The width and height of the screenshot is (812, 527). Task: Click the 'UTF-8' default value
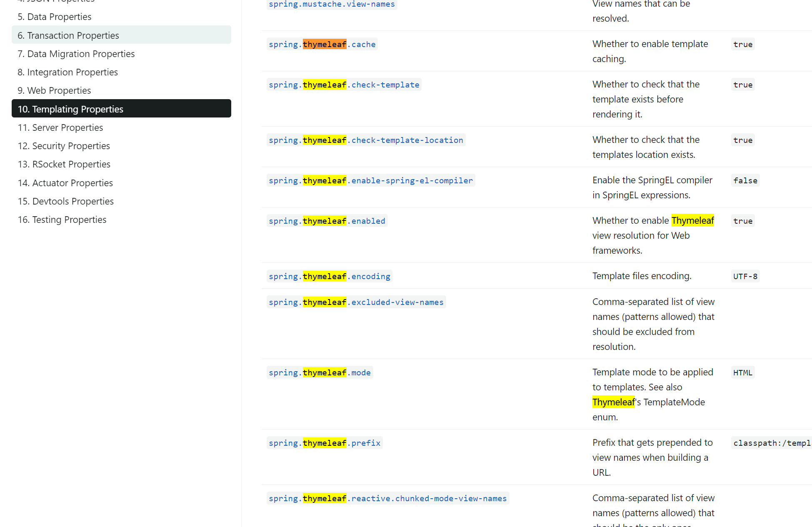745,276
